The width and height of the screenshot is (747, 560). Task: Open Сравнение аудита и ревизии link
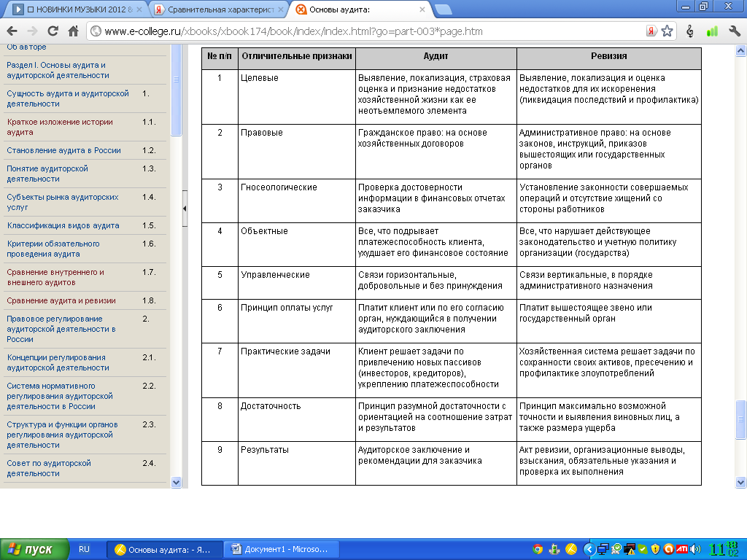coord(61,301)
